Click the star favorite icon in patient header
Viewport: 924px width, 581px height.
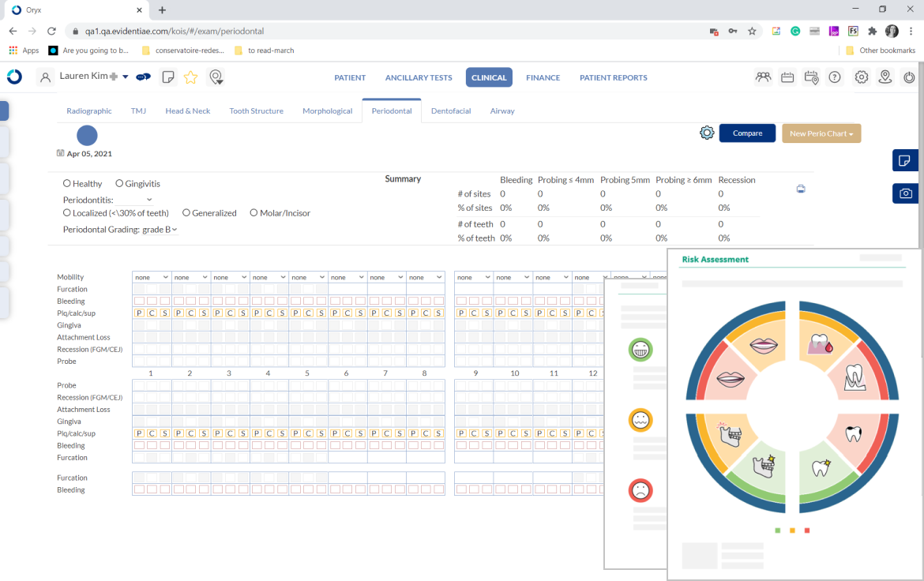(190, 77)
